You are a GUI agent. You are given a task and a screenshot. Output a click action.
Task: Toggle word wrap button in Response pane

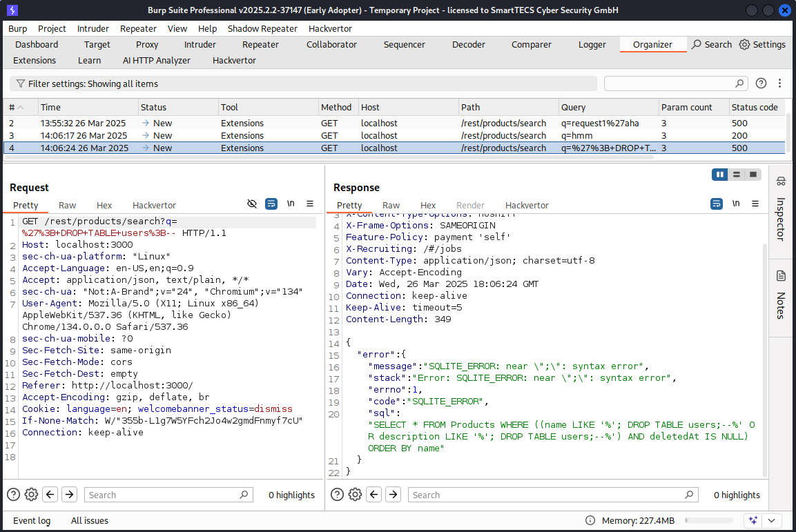pyautogui.click(x=717, y=204)
